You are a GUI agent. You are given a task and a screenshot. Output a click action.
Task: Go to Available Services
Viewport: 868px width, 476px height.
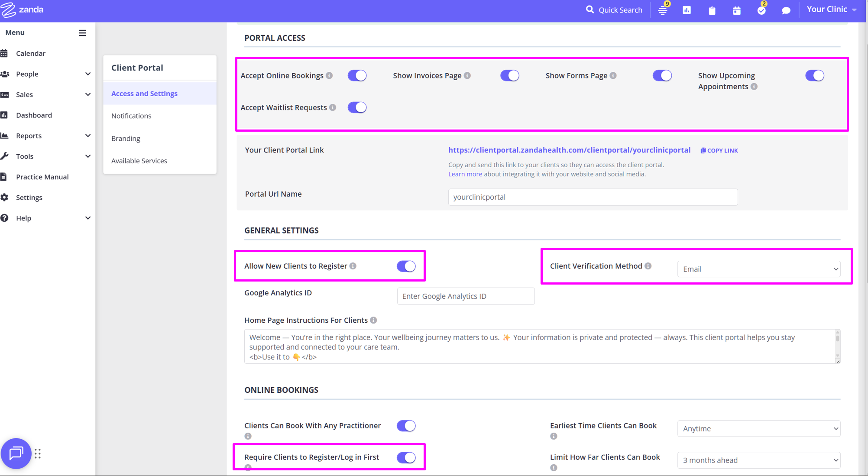click(x=139, y=161)
